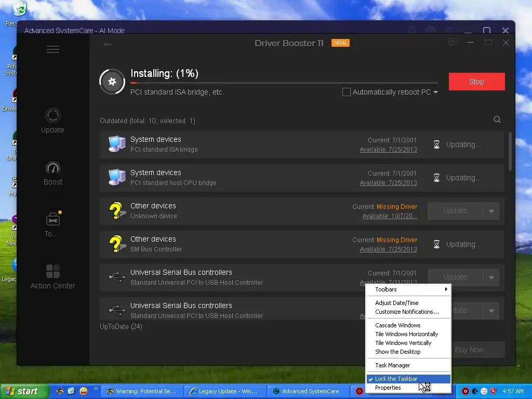Enable Automatically reboot PC checkbox
This screenshot has height=399, width=532.
tap(346, 92)
